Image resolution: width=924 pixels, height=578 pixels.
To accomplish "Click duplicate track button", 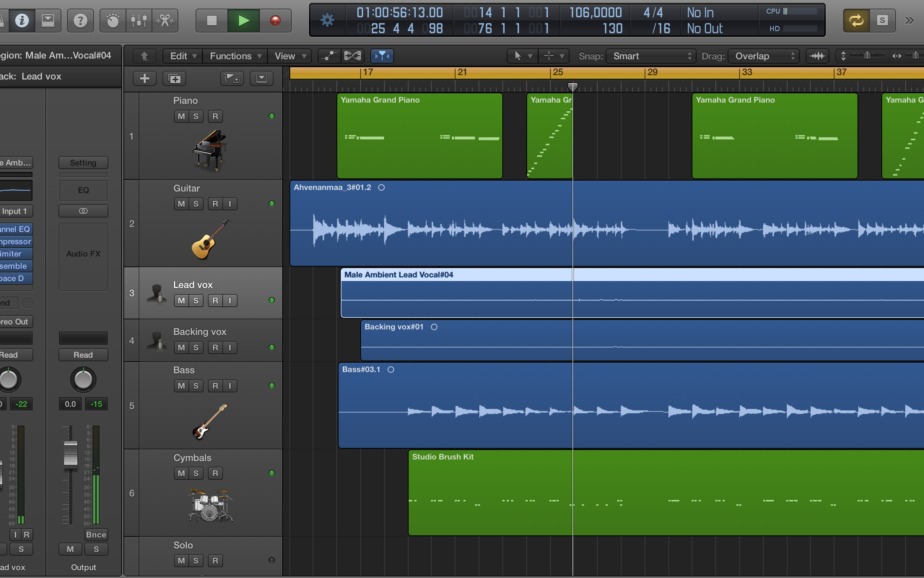I will [x=174, y=79].
